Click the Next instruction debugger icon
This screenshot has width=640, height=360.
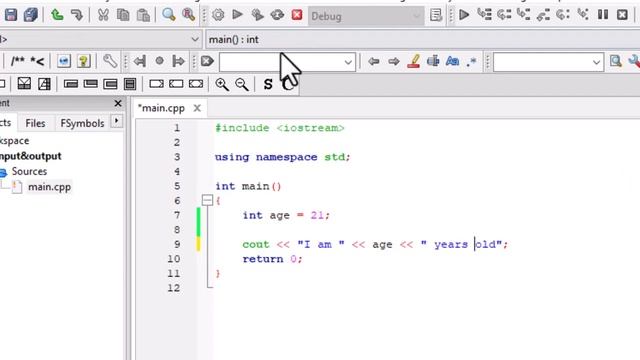(563, 15)
